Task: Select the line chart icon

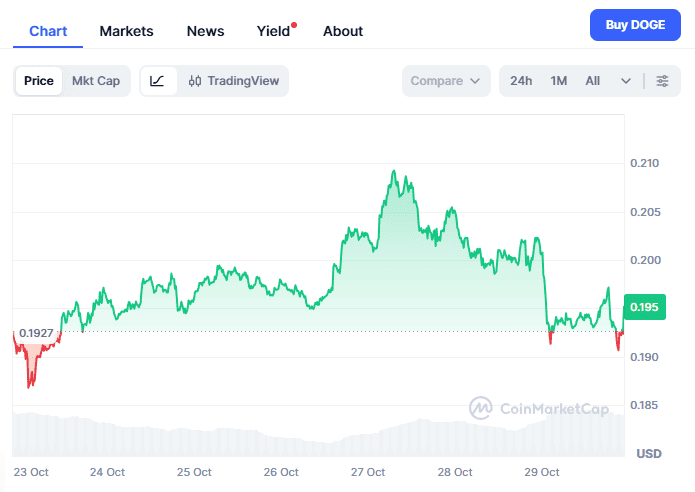Action: (158, 81)
